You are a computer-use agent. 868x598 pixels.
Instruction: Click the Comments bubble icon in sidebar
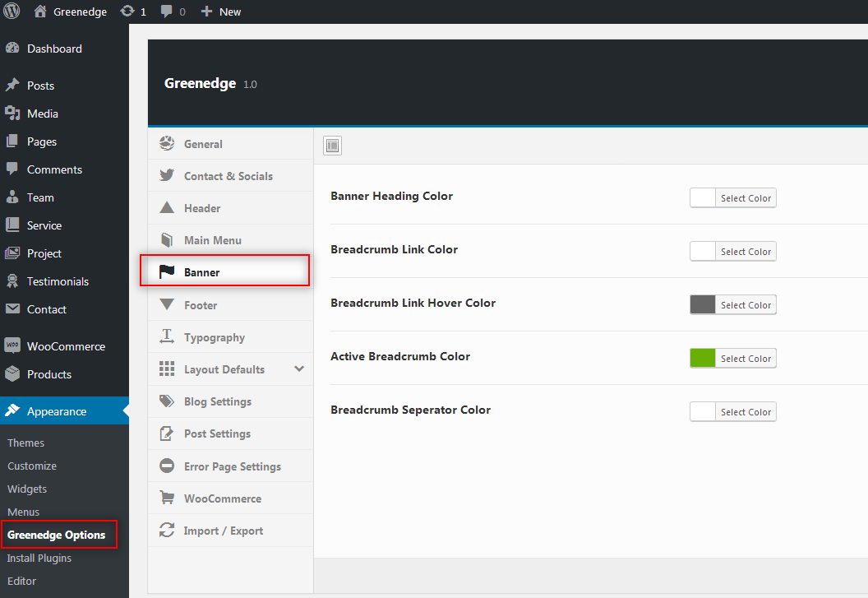click(12, 169)
